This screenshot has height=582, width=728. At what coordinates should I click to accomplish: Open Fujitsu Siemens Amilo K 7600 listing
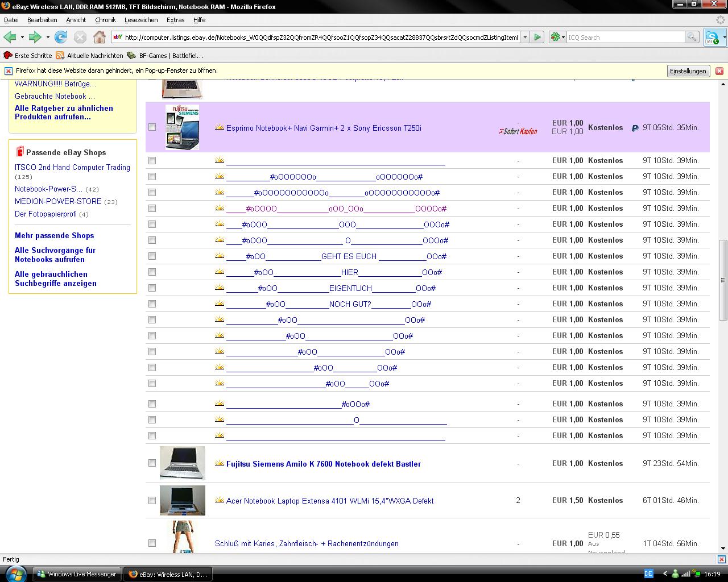click(x=324, y=464)
